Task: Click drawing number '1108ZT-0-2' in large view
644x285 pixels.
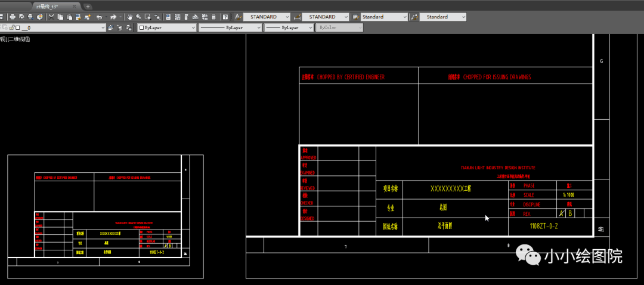Action: click(x=544, y=227)
